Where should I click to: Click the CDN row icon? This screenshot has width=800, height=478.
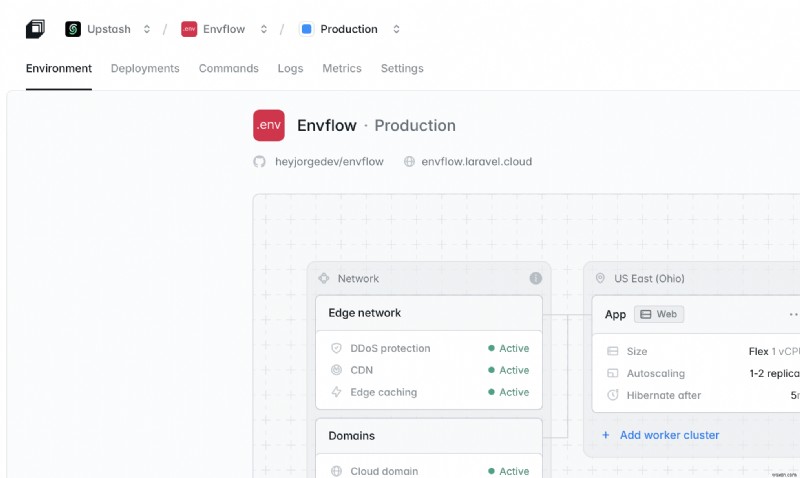[x=336, y=370]
